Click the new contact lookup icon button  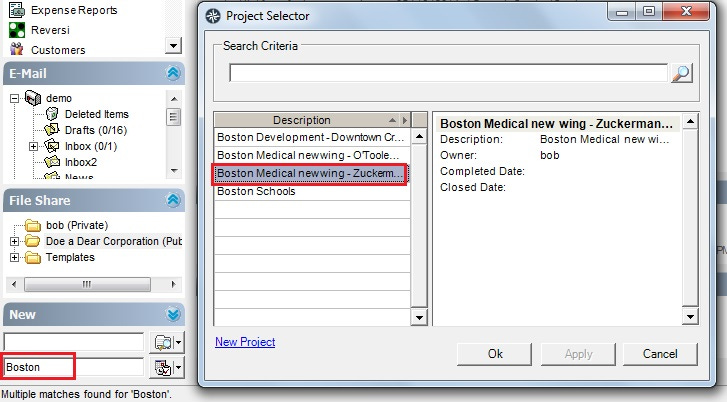pyautogui.click(x=163, y=343)
